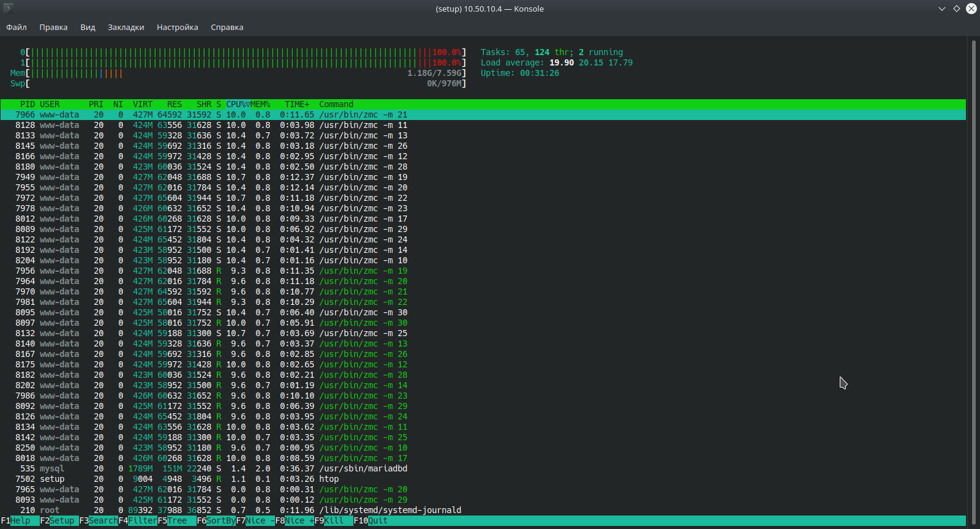Select process row PID 7949
The image size is (980, 529).
click(483, 177)
